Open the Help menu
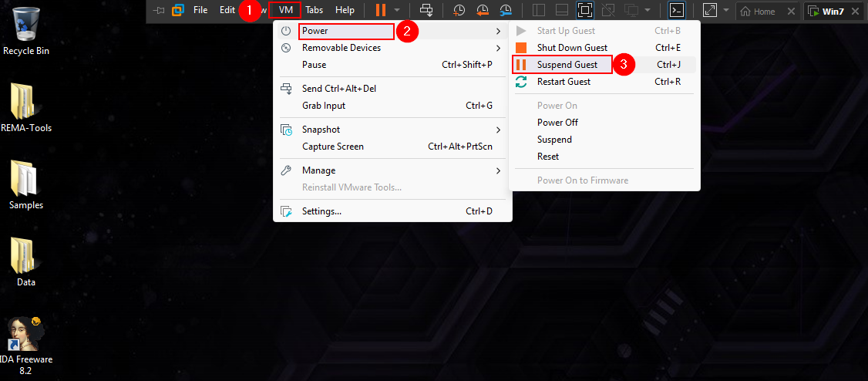This screenshot has width=868, height=381. (x=345, y=10)
